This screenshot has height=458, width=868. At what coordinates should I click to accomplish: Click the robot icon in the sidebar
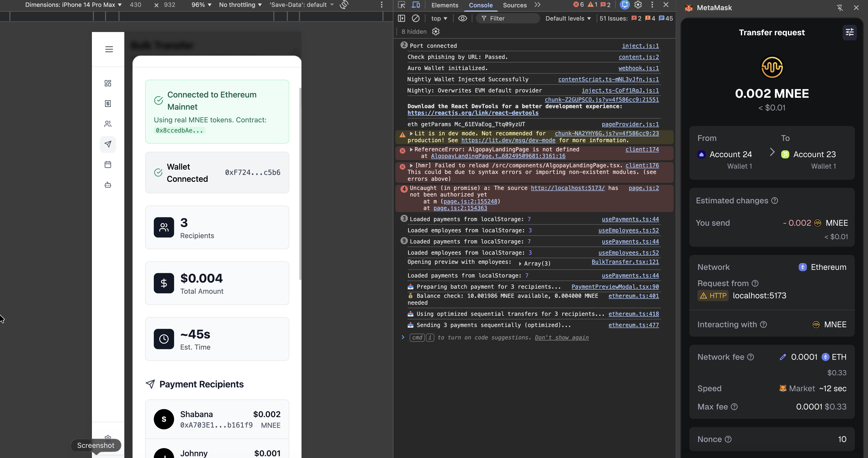point(108,185)
